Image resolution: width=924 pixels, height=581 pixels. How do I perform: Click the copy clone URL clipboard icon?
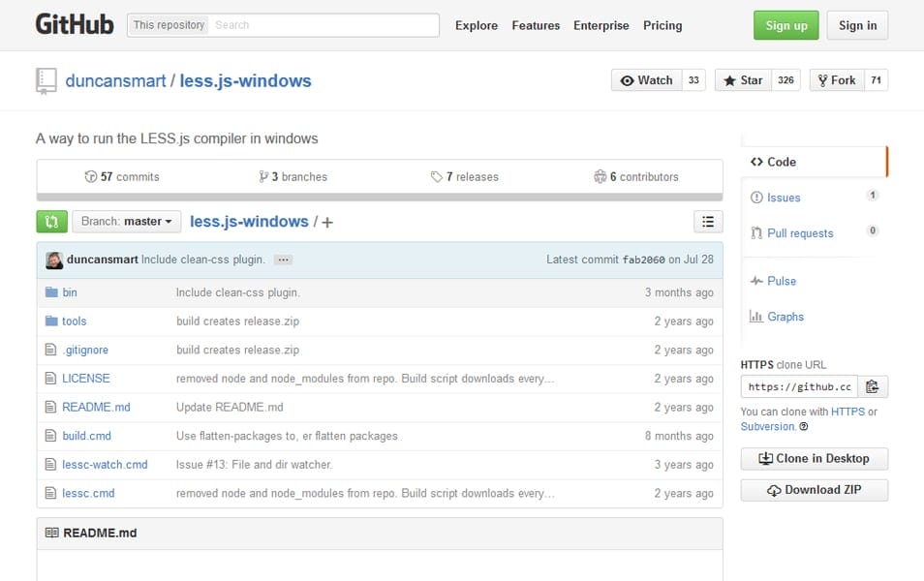pos(872,386)
